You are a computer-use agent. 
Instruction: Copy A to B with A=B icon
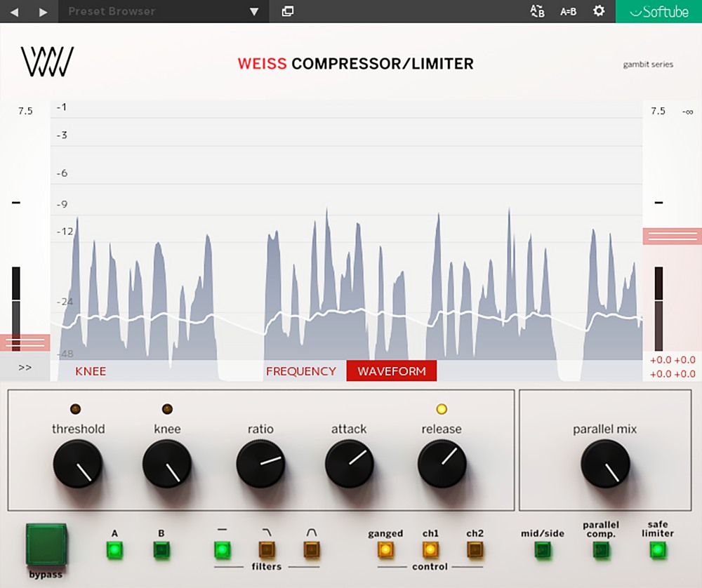click(x=569, y=11)
